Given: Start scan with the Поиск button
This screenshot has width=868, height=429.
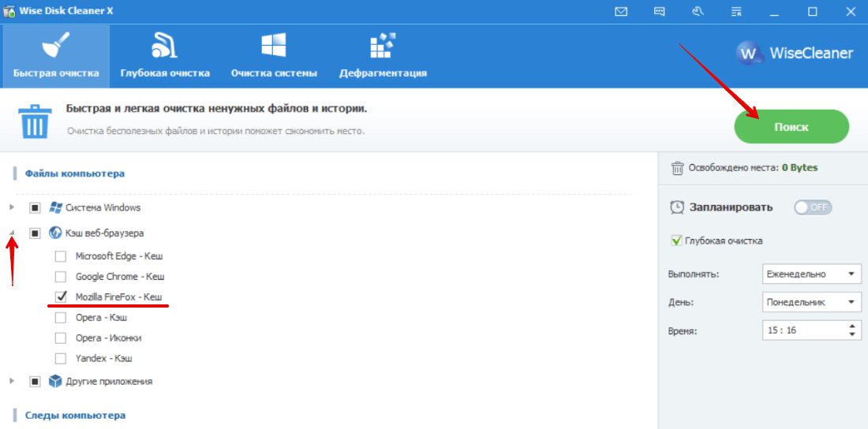Looking at the screenshot, I should tap(791, 127).
